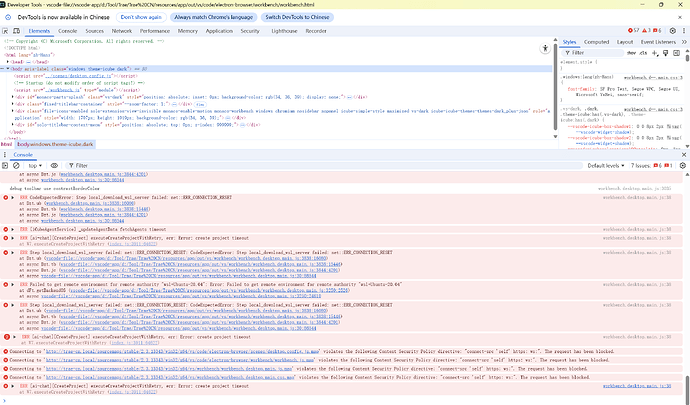Open console settings gear icon
The width and height of the screenshot is (690, 405).
[683, 166]
